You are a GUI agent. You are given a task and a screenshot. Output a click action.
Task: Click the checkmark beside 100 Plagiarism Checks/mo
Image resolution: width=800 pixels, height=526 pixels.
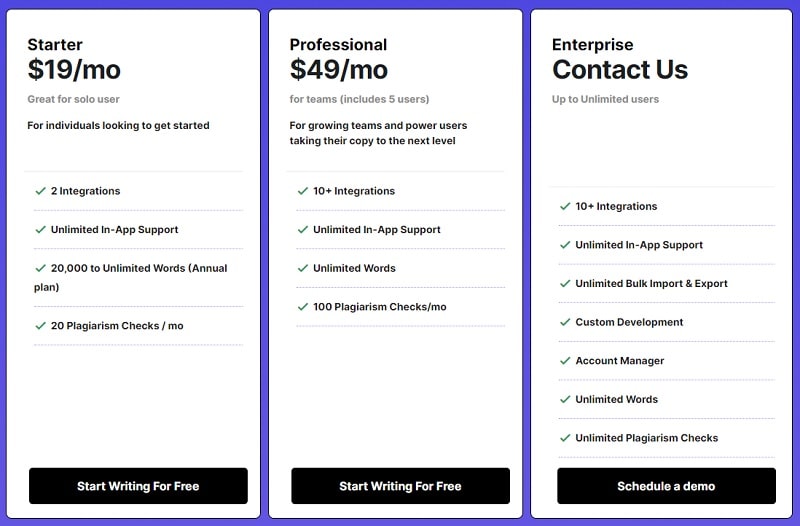tap(302, 306)
